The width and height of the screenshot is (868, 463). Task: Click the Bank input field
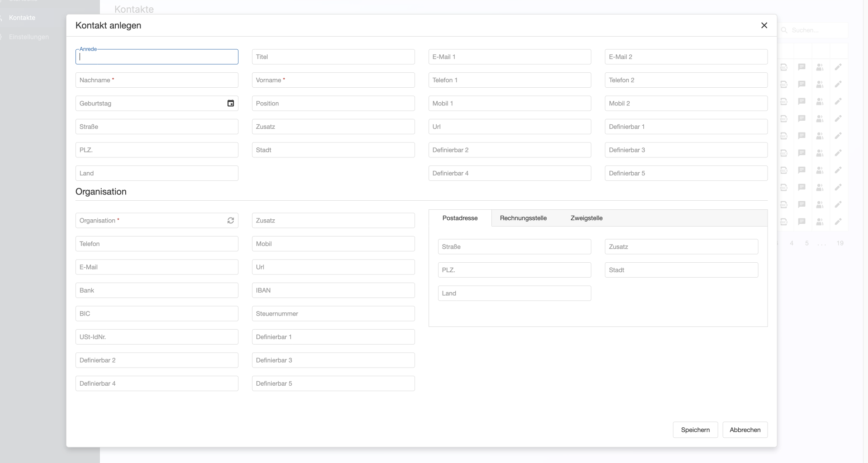tap(156, 290)
